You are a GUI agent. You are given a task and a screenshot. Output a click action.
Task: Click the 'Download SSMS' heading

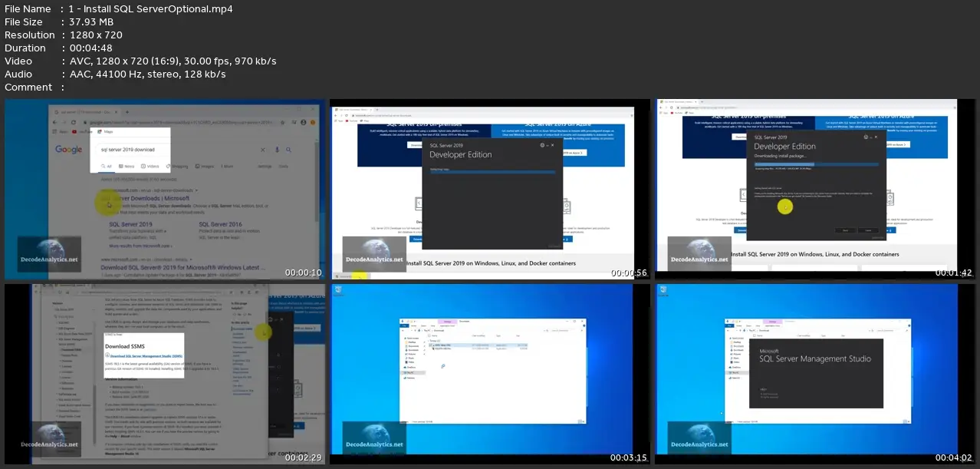[x=125, y=346]
